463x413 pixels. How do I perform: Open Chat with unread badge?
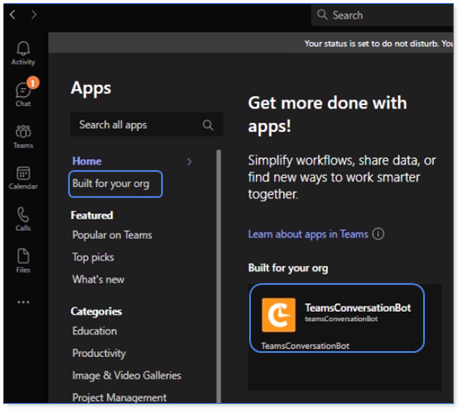[23, 93]
